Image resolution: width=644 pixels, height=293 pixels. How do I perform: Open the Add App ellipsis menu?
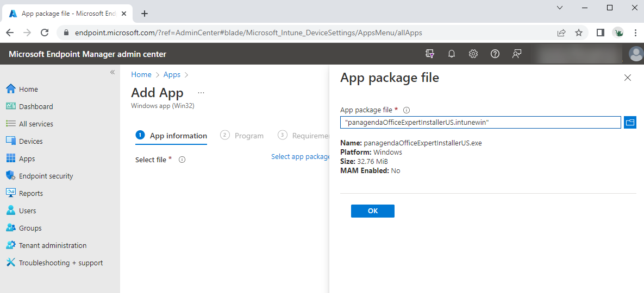(201, 93)
